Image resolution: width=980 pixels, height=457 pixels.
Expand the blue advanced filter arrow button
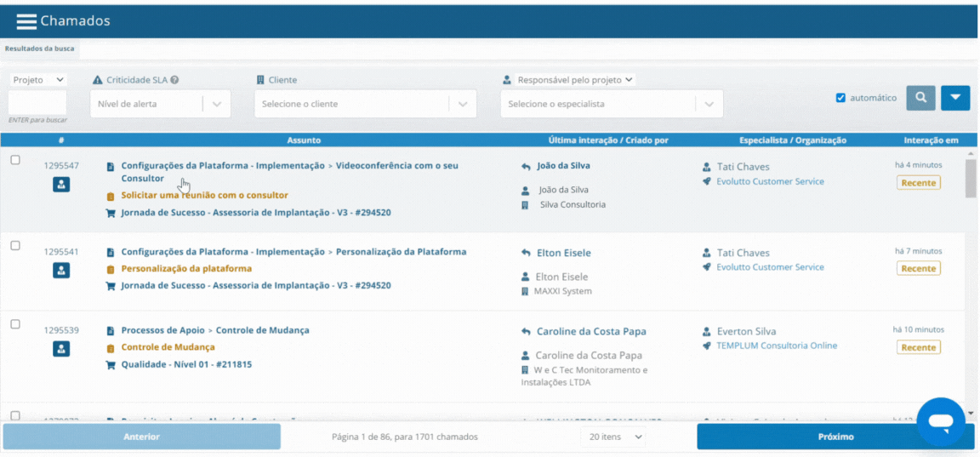pos(955,98)
